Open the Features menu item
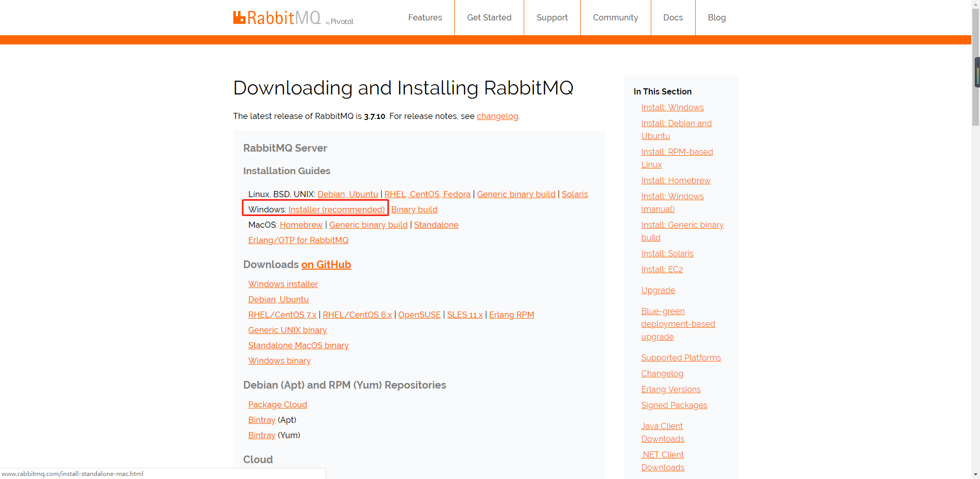 pos(425,17)
